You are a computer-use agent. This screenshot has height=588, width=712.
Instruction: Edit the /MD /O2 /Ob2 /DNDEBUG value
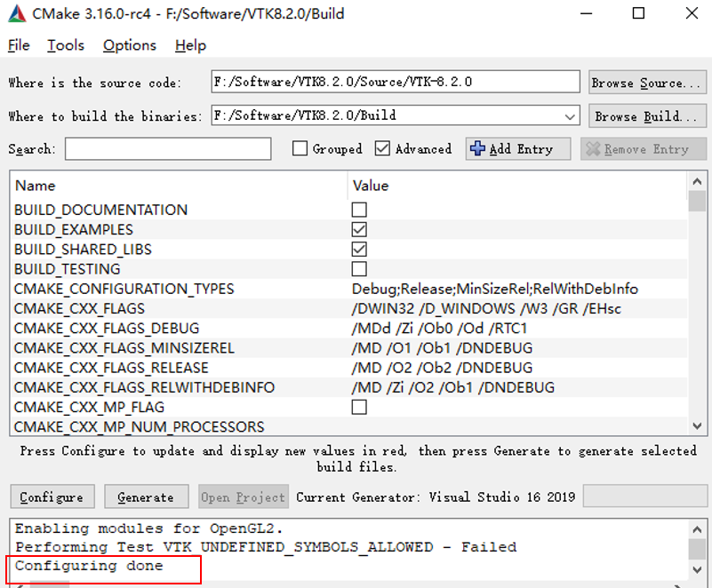click(x=442, y=368)
